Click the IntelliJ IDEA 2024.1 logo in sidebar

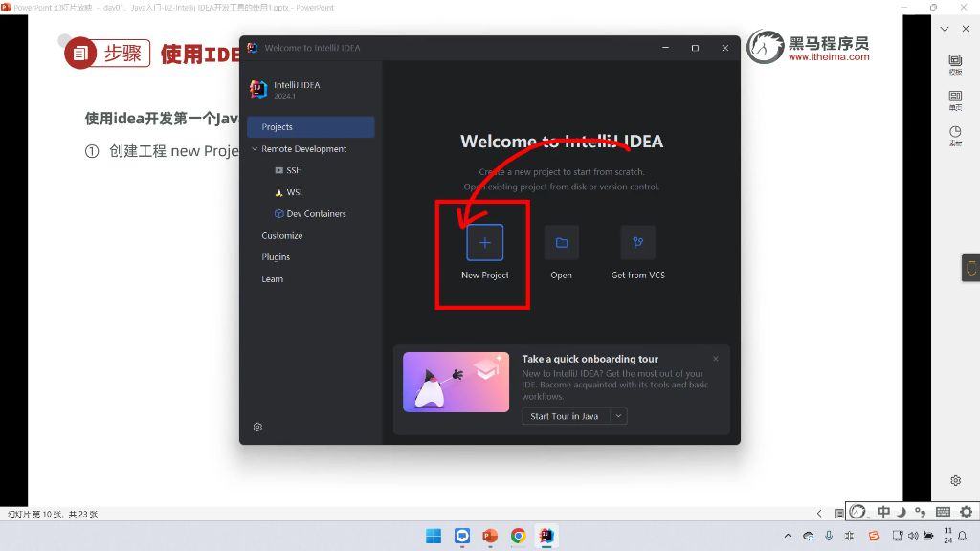click(x=258, y=89)
